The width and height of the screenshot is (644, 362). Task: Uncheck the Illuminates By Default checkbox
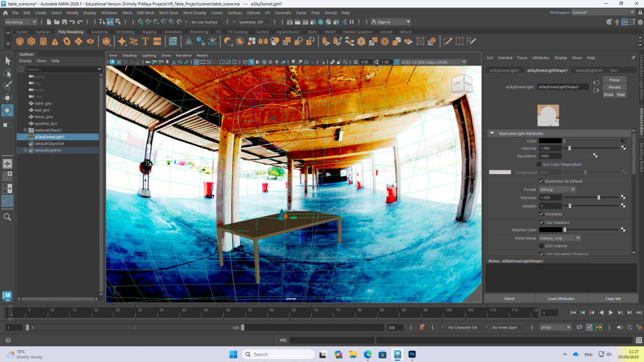[x=541, y=181]
